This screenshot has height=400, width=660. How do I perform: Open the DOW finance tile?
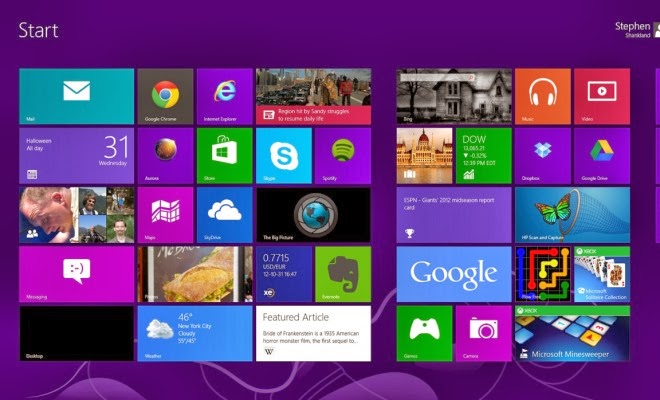[484, 156]
